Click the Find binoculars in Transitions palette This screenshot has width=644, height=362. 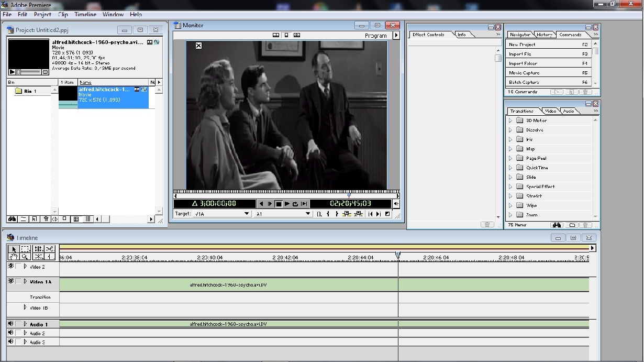(557, 225)
